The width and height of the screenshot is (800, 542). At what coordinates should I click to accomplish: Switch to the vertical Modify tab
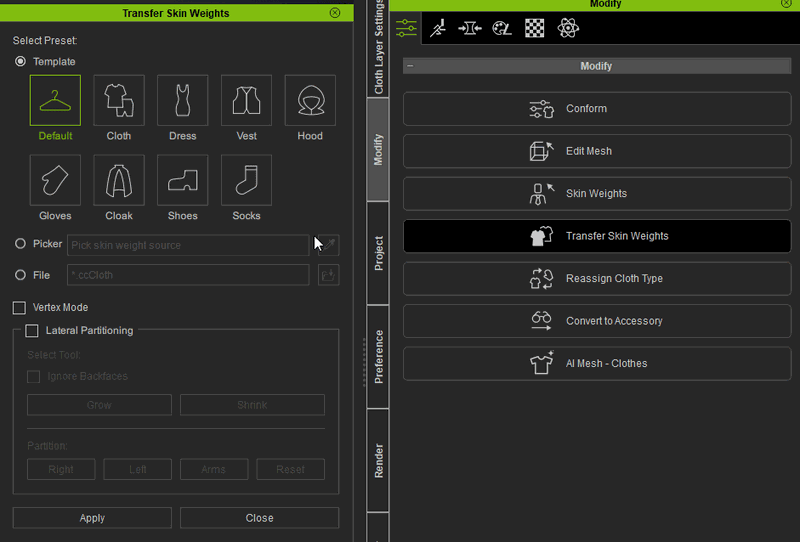pos(378,149)
